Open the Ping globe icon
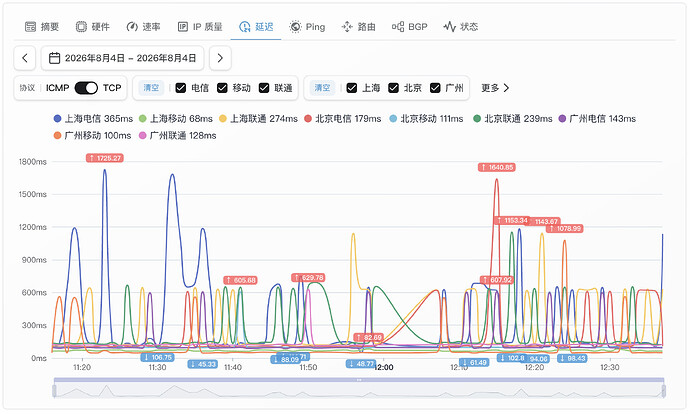Image resolution: width=690 pixels, height=414 pixels. 295,27
